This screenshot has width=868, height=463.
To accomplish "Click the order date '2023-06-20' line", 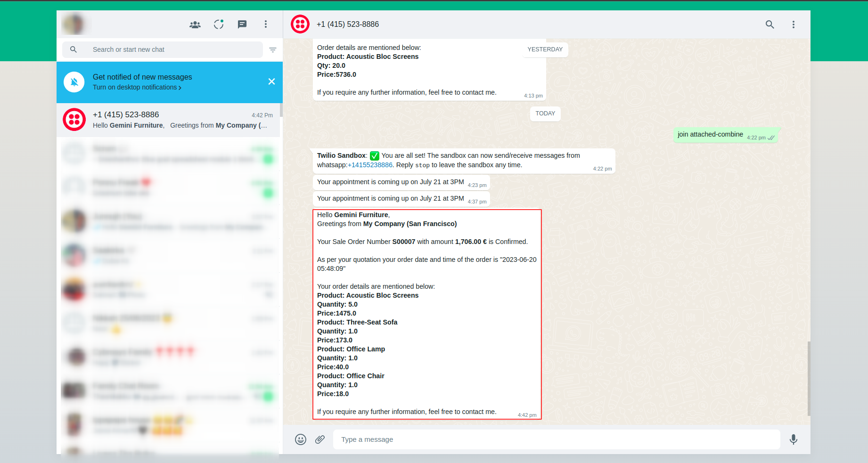I will [427, 264].
